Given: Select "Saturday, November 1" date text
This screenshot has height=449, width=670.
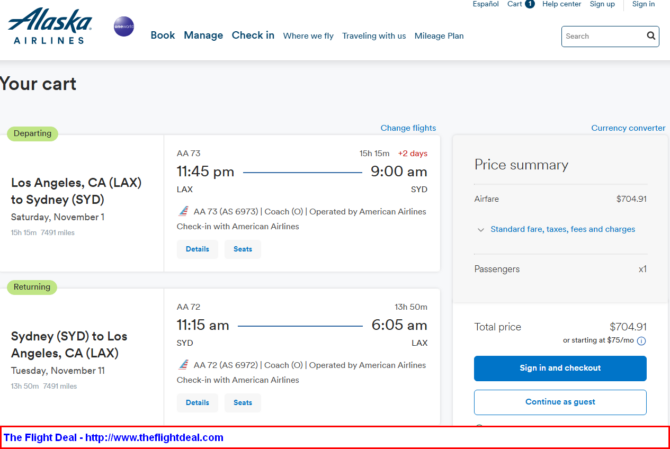Looking at the screenshot, I should click(58, 217).
